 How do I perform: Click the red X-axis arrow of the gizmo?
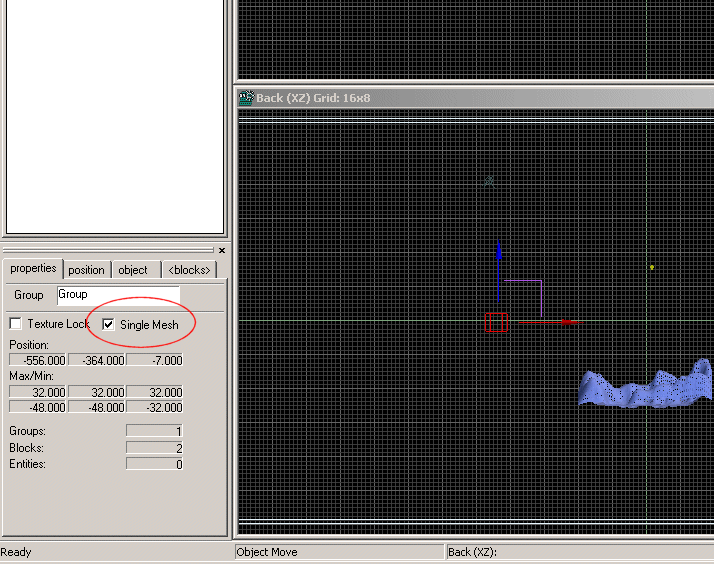(550, 322)
